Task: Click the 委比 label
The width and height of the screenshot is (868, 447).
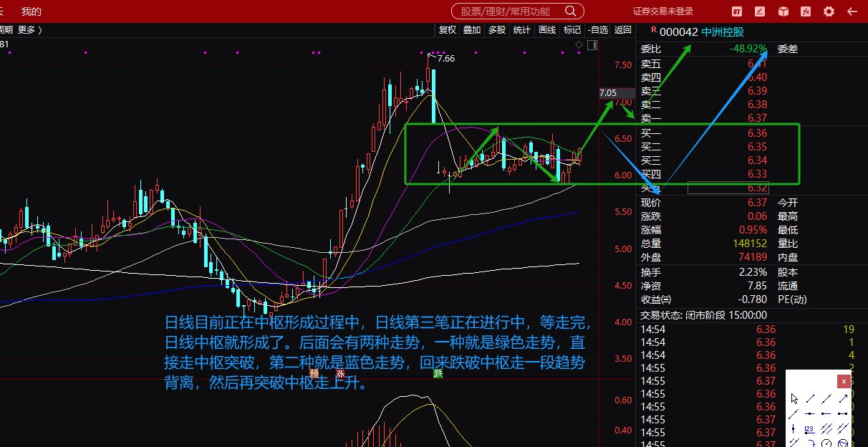Action: pos(651,49)
